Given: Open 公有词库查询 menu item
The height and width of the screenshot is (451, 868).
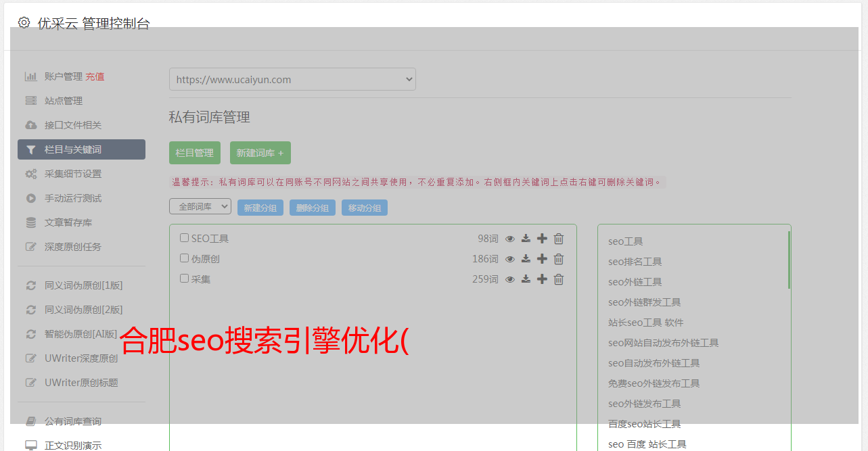Looking at the screenshot, I should [73, 421].
